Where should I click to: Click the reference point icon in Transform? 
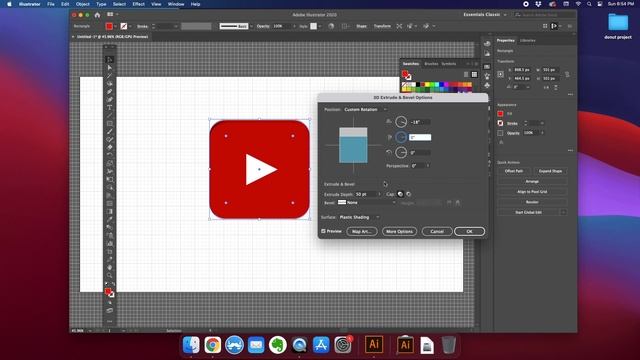[501, 74]
